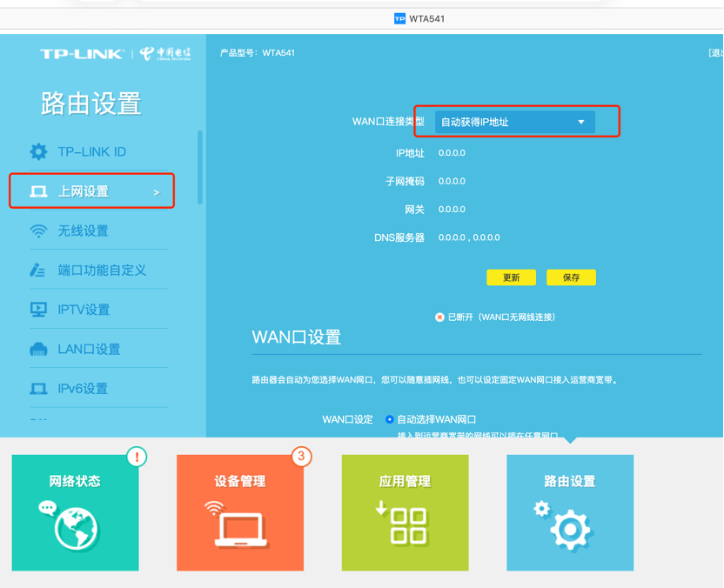The width and height of the screenshot is (724, 588).
Task: Click the WAN口设置 section heading
Action: point(297,337)
